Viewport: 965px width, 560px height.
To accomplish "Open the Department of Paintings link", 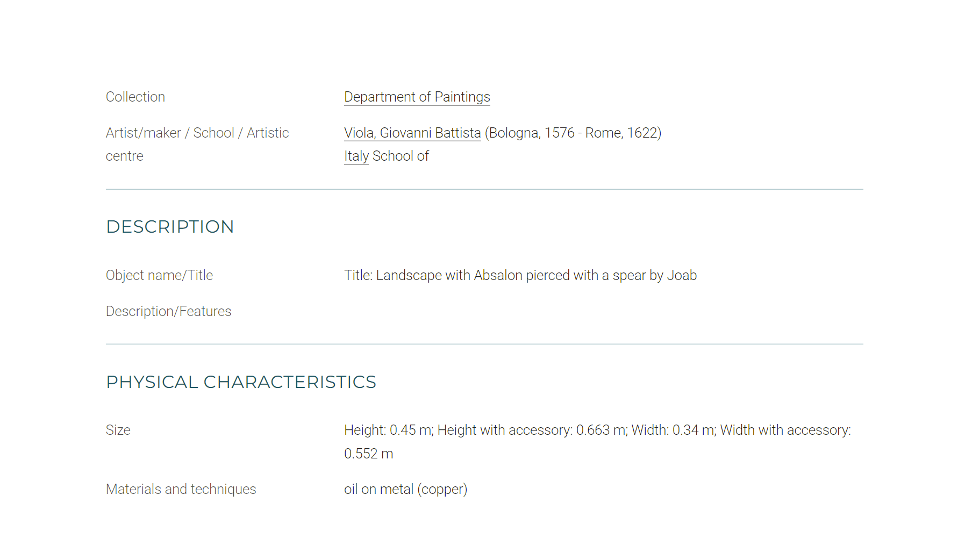I will [417, 97].
